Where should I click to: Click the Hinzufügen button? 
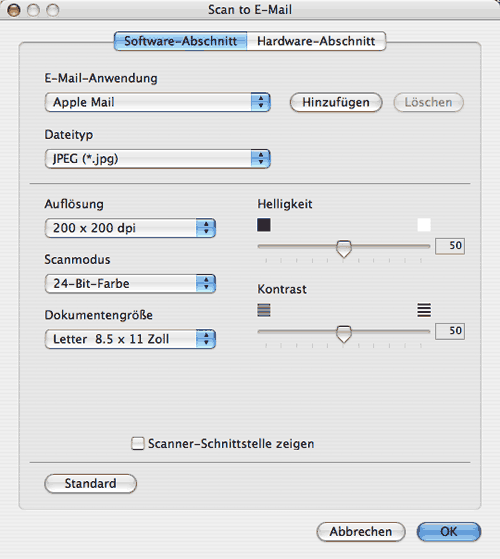(336, 102)
